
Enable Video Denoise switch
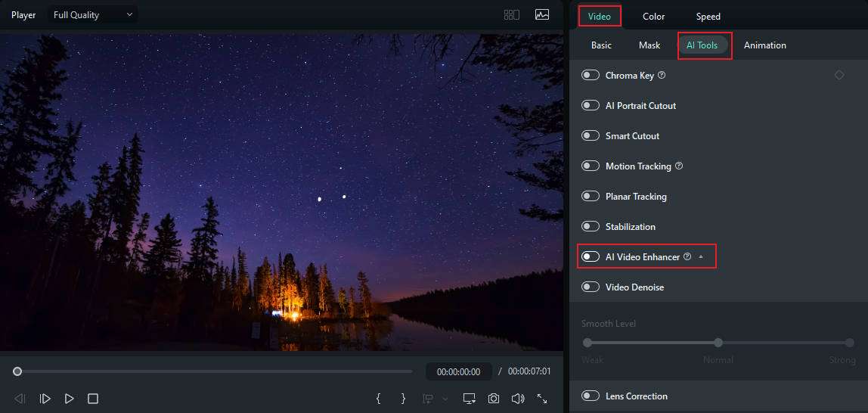(591, 287)
